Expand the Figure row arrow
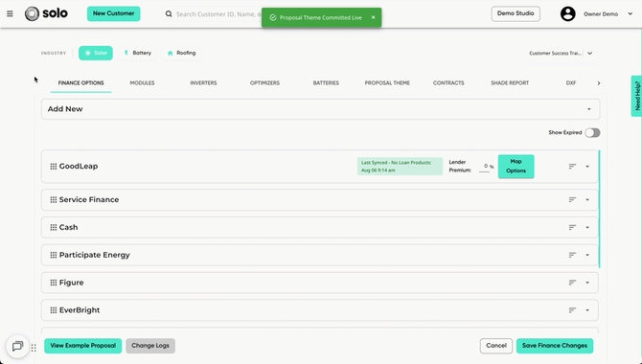Image resolution: width=642 pixels, height=364 pixels. [587, 283]
